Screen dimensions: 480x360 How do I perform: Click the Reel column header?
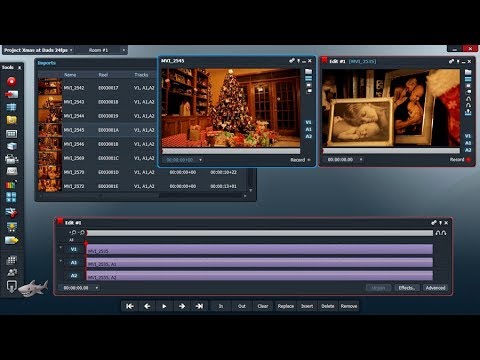coord(103,75)
